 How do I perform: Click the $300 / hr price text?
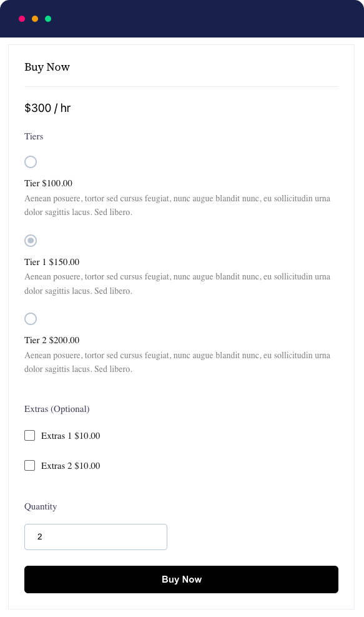[x=47, y=108]
